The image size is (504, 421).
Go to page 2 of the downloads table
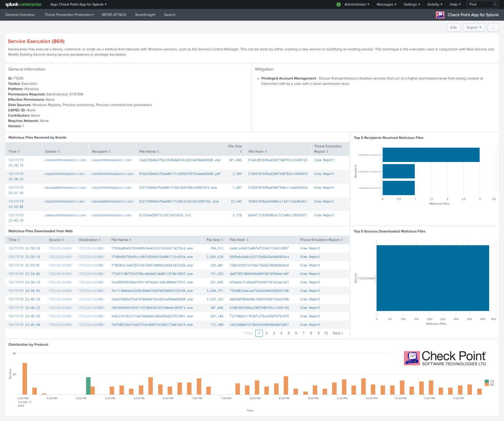[x=266, y=333]
